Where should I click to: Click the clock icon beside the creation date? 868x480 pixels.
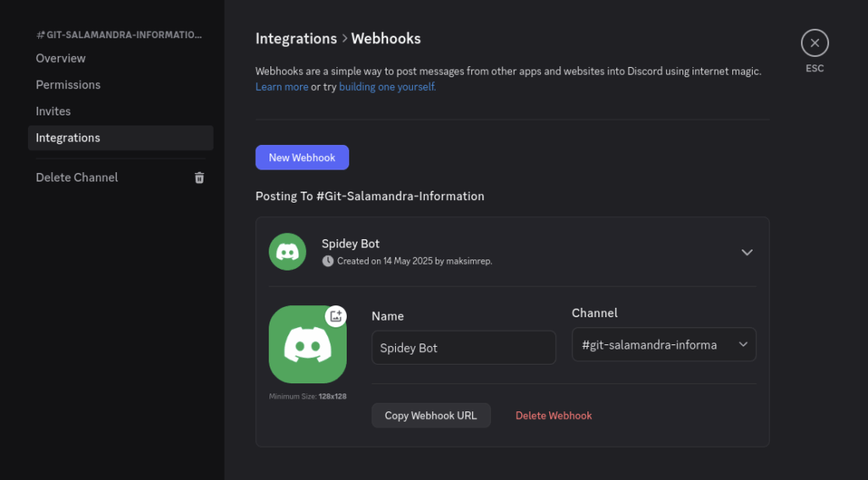pyautogui.click(x=328, y=260)
